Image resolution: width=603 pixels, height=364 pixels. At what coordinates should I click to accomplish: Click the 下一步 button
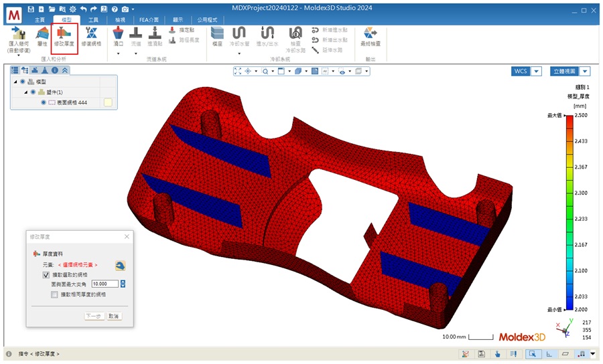(x=94, y=316)
